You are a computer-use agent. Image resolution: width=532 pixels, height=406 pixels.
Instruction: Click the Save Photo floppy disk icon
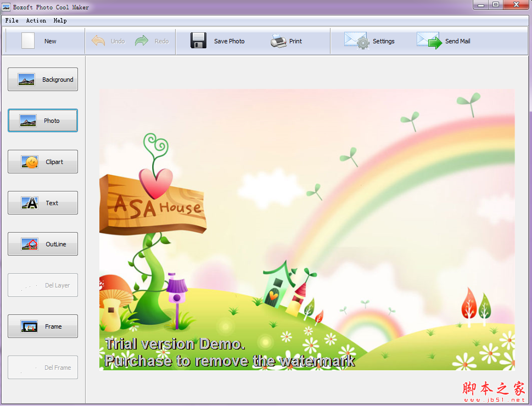198,41
